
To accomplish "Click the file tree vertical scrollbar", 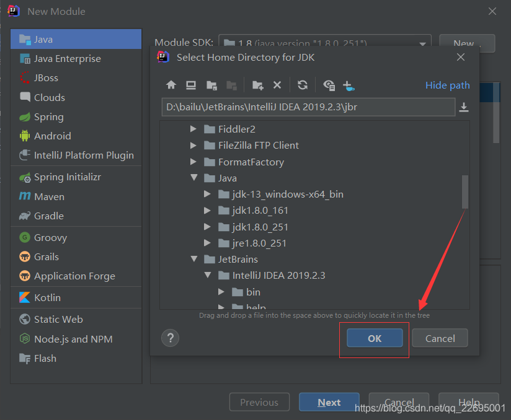I will point(465,192).
